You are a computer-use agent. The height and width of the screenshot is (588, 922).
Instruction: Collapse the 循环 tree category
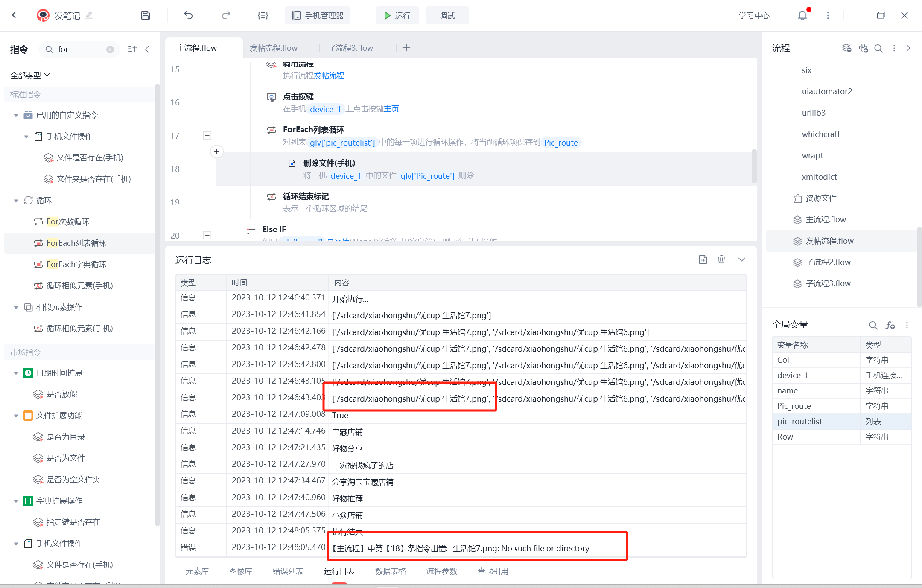click(x=16, y=201)
